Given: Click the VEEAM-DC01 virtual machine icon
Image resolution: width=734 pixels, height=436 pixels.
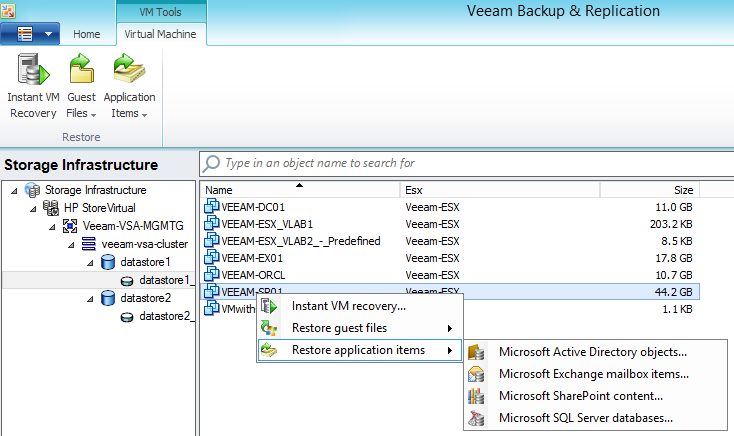Looking at the screenshot, I should (211, 207).
